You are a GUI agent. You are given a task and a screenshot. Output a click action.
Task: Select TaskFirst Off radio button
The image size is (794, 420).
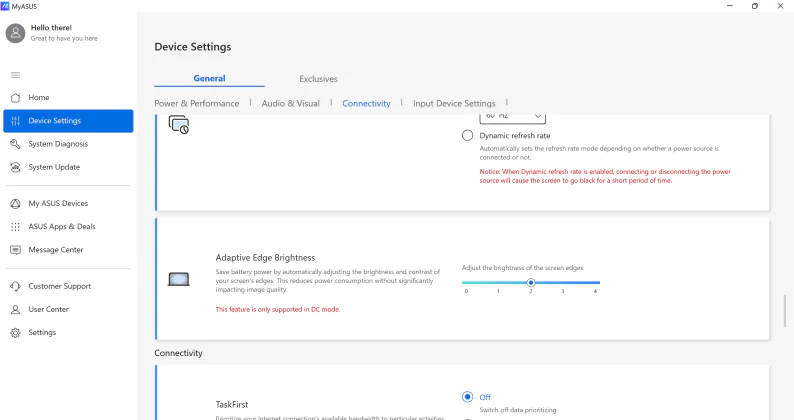[467, 397]
